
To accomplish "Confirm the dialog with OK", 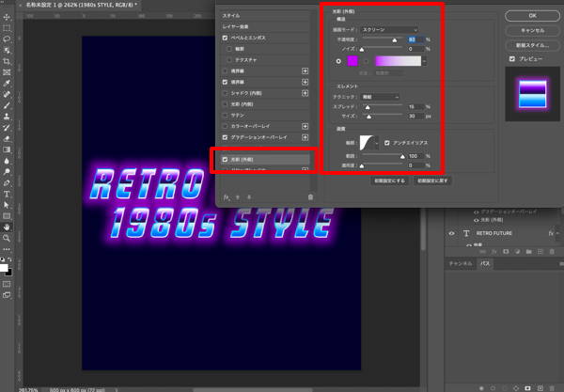I will pyautogui.click(x=532, y=16).
